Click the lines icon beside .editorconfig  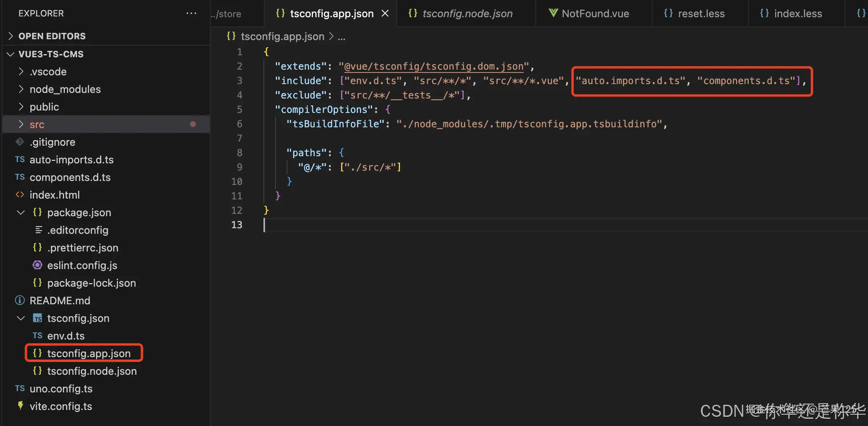39,230
